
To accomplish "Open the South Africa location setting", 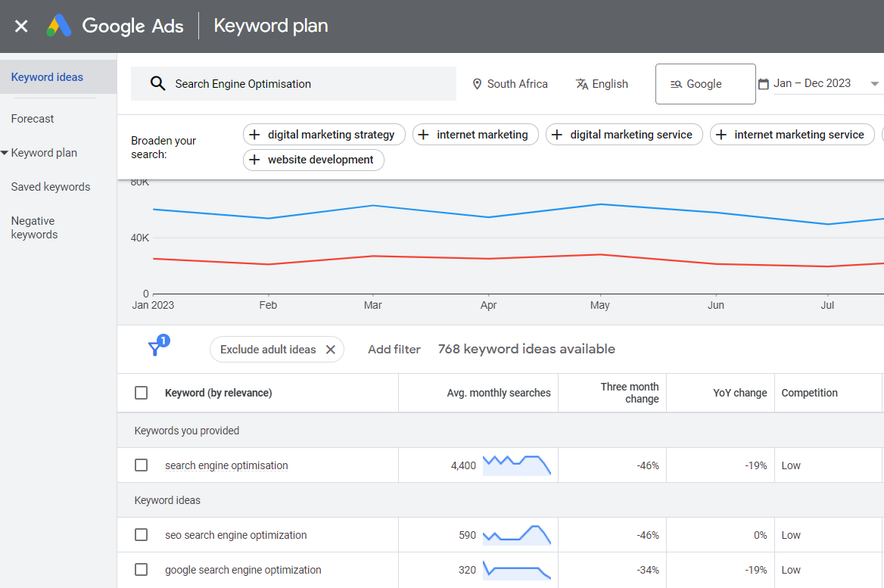I will click(510, 84).
